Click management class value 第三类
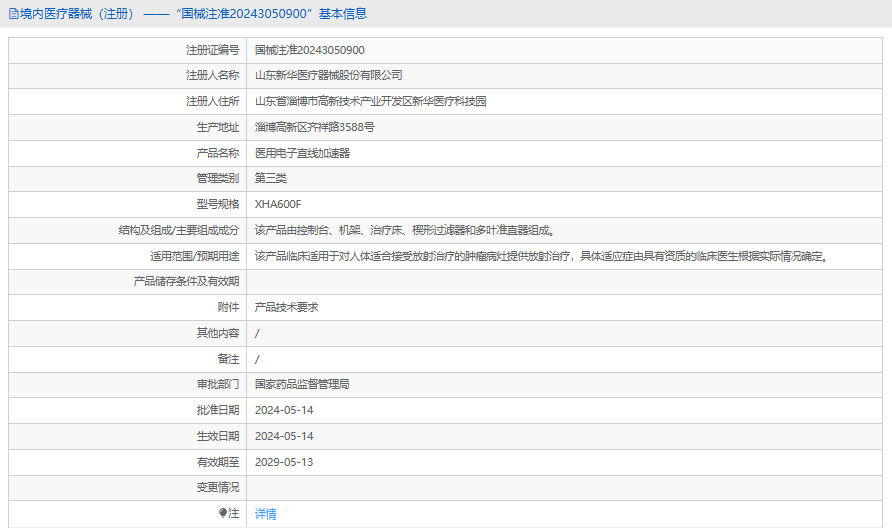The width and height of the screenshot is (892, 528). tap(271, 178)
